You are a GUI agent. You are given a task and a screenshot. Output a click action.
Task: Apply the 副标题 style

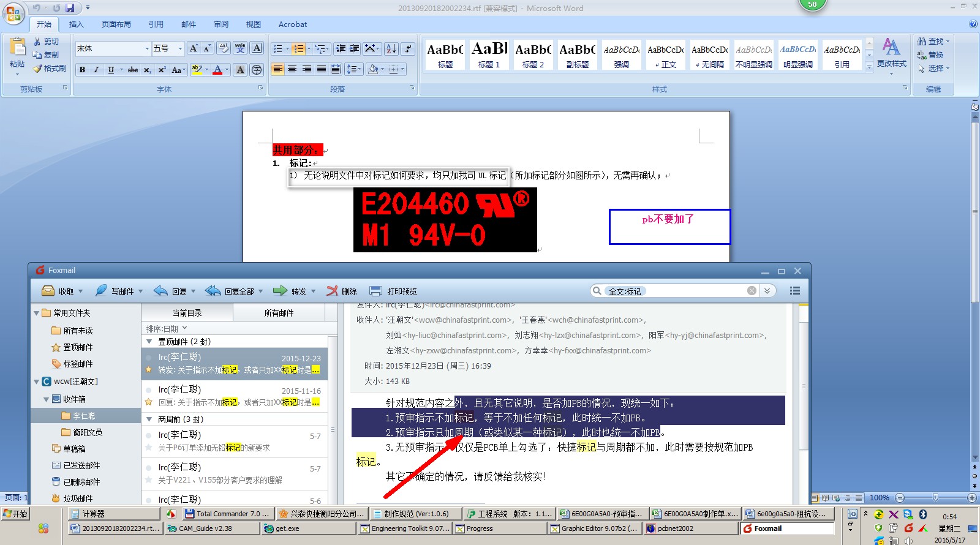tap(578, 55)
